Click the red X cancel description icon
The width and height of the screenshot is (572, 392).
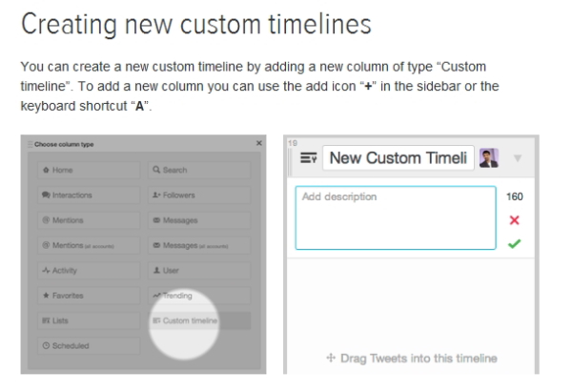515,220
